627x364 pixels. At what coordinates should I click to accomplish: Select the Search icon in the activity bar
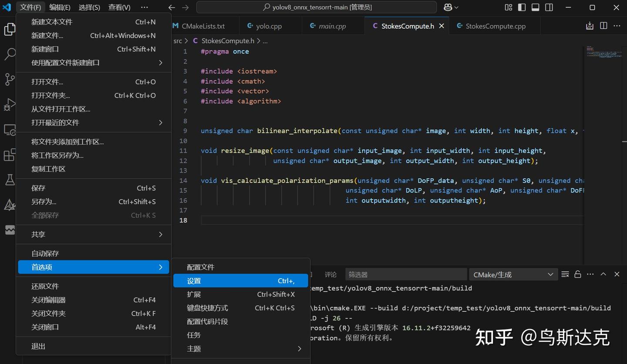pyautogui.click(x=10, y=54)
